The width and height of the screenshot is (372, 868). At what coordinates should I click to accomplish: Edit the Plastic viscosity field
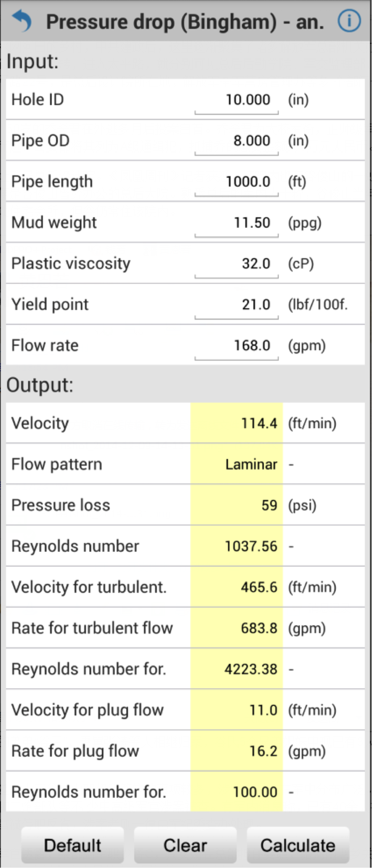coord(236,264)
